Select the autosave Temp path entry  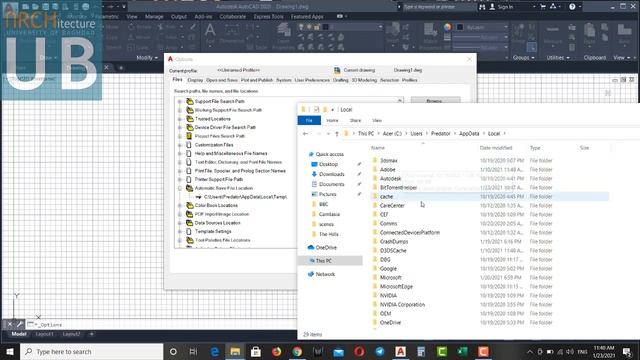tap(245, 197)
